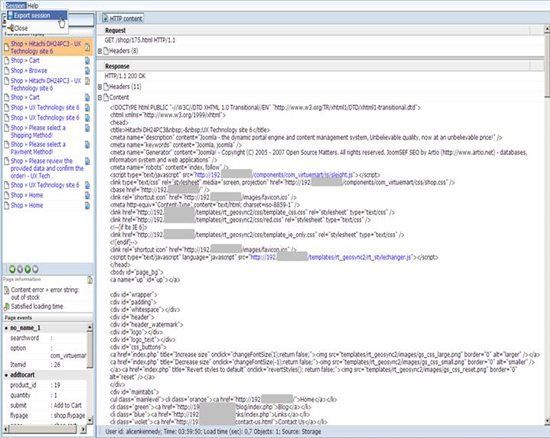
Task: Click the status icon beside the orange Hitachi row
Action: (87, 47)
